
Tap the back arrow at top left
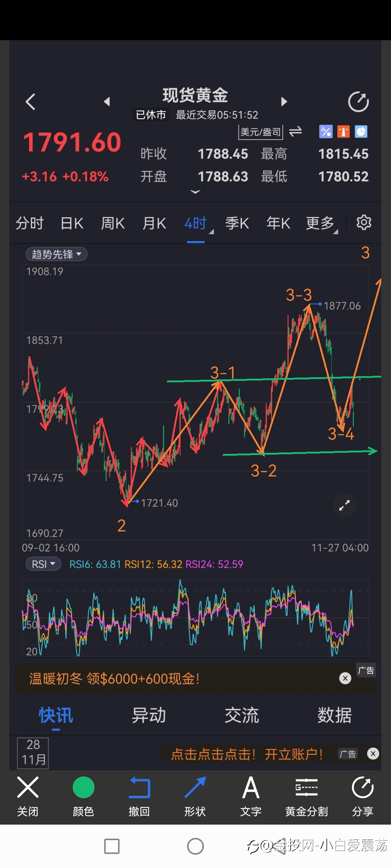30,102
